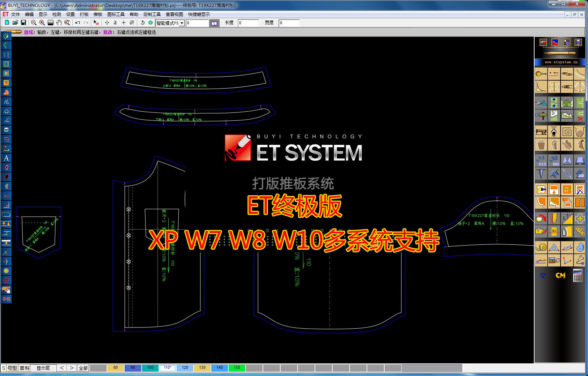The width and height of the screenshot is (588, 376).
Task: Save the project with the floppy icon
Action: click(23, 23)
